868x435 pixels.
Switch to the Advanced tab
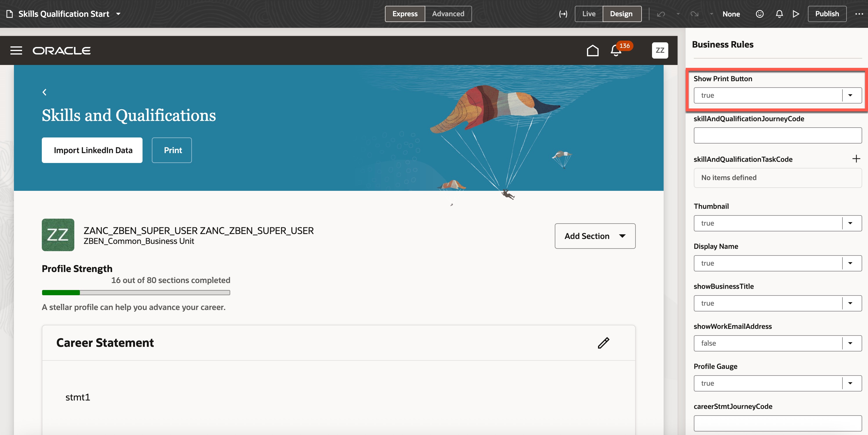(448, 14)
